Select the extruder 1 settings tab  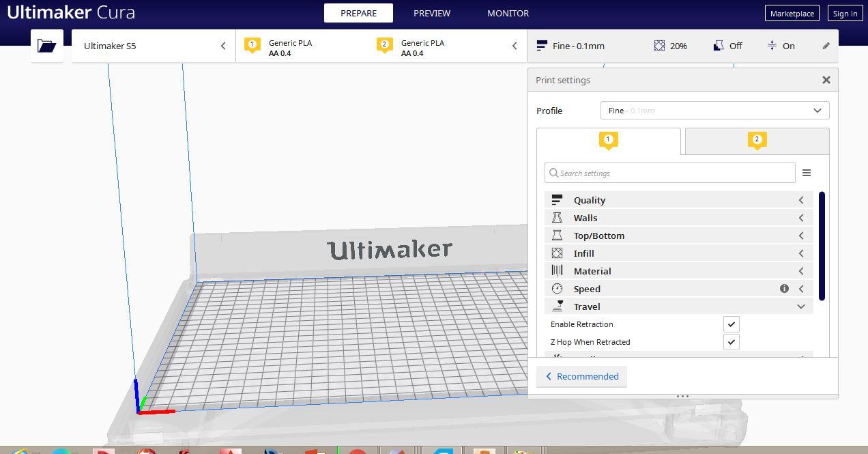(609, 141)
